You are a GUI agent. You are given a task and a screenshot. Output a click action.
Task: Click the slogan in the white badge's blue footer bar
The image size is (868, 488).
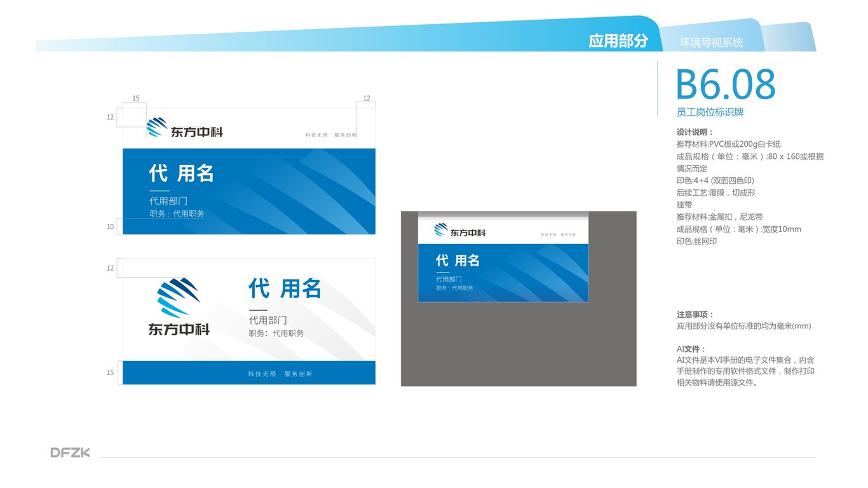[x=280, y=374]
